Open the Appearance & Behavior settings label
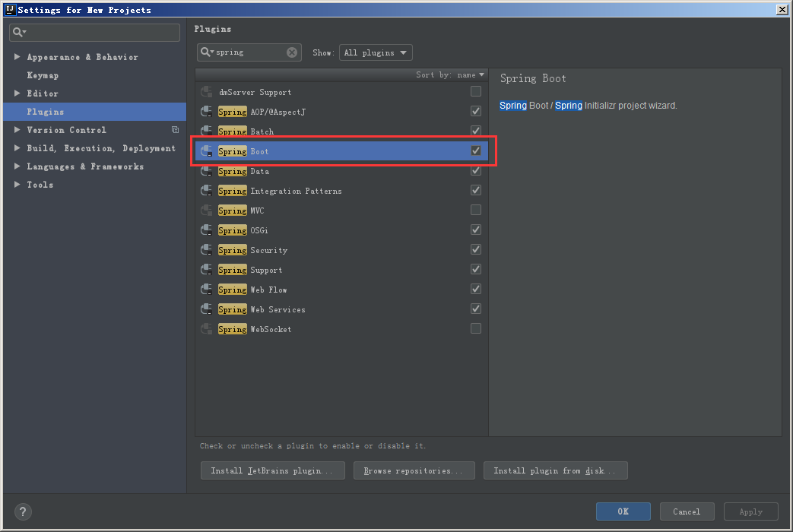 (82, 57)
